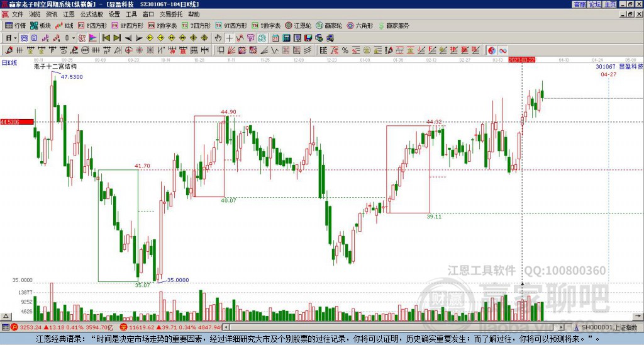Open the 窗口 menu

[148, 14]
